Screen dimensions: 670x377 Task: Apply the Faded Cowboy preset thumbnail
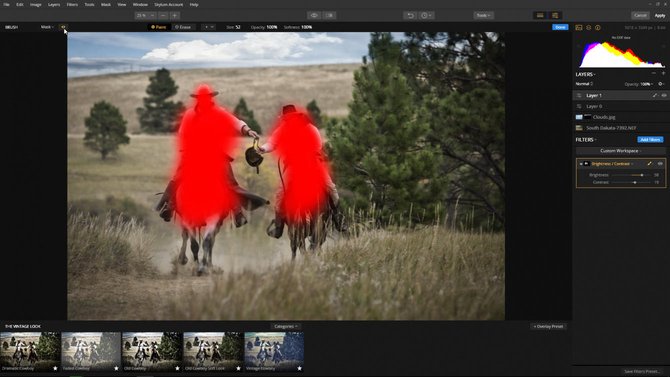pyautogui.click(x=91, y=352)
